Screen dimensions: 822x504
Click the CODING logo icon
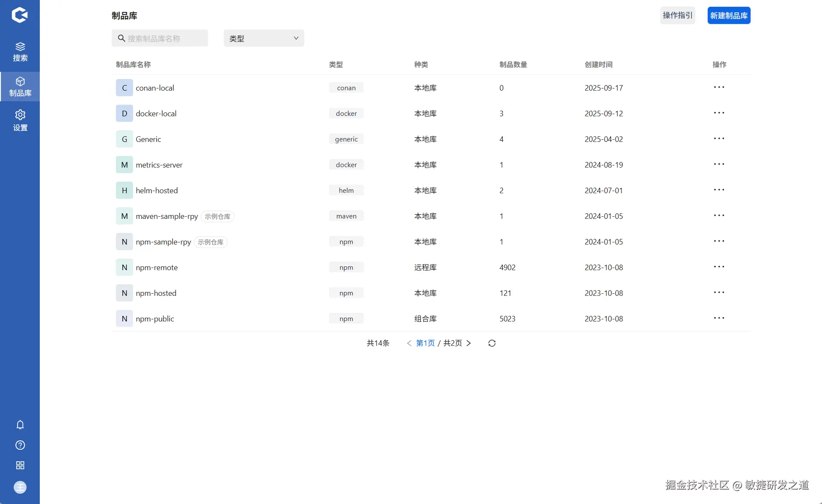coord(20,15)
